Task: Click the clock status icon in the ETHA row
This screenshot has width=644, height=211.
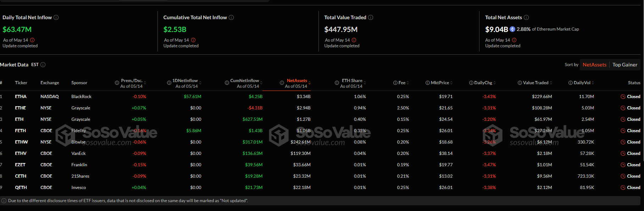Action: tap(623, 97)
